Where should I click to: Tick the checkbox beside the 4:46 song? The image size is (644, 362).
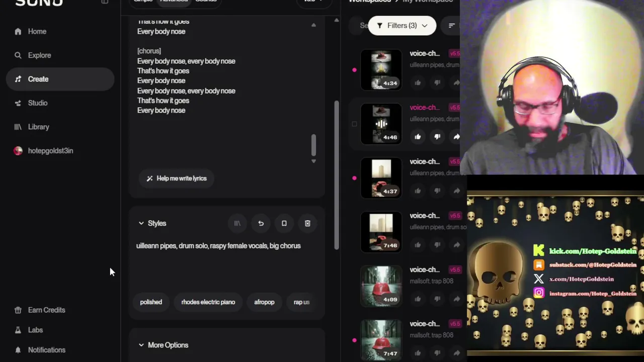pyautogui.click(x=354, y=124)
